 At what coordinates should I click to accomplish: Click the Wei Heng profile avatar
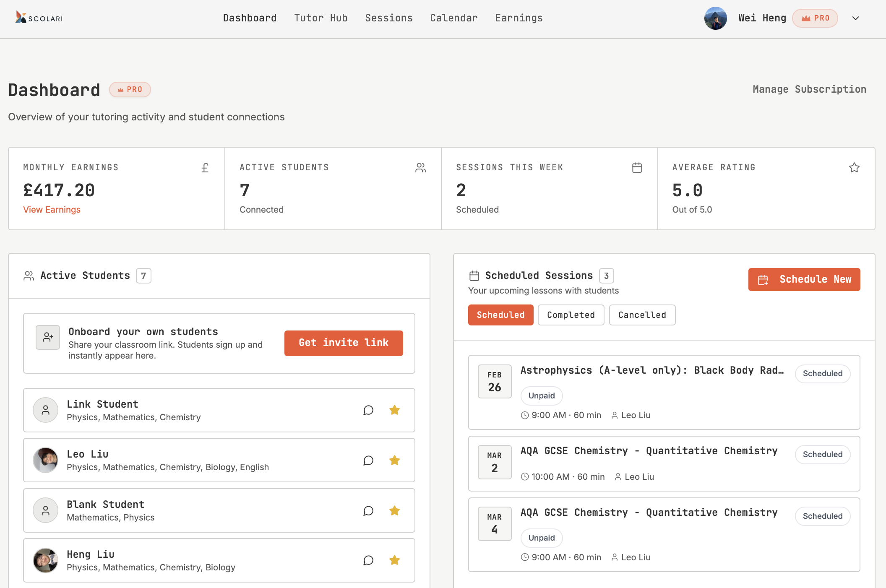point(715,18)
